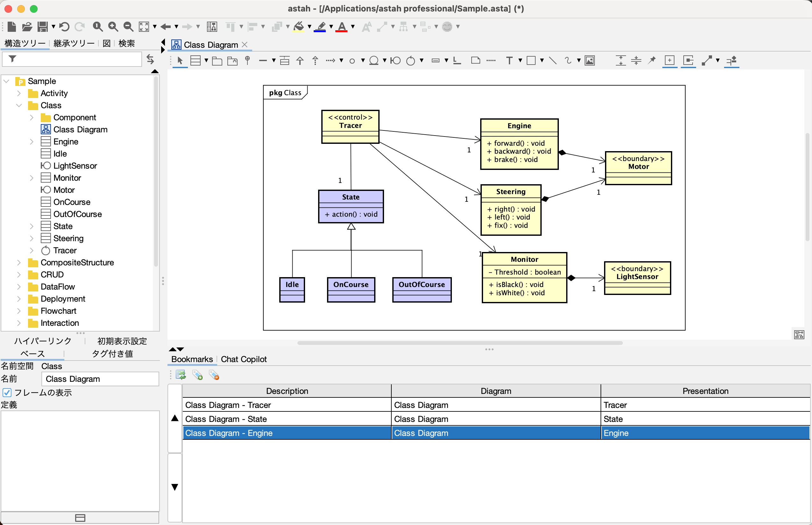The width and height of the screenshot is (812, 525).
Task: Select the Class tool in diagram toolbar
Action: pyautogui.click(x=195, y=61)
